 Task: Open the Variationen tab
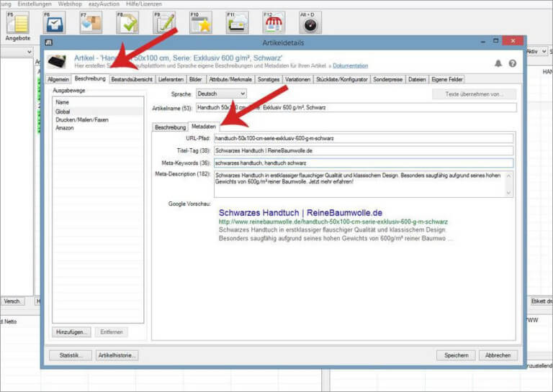tap(298, 79)
